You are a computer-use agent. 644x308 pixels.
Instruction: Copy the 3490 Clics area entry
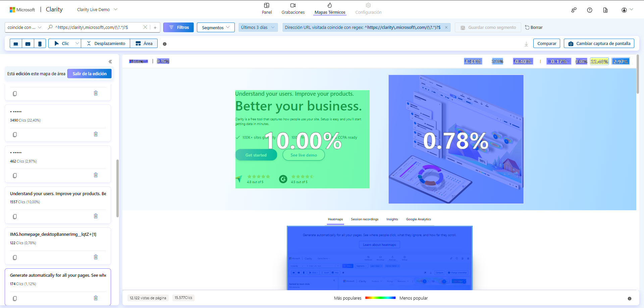(x=15, y=134)
